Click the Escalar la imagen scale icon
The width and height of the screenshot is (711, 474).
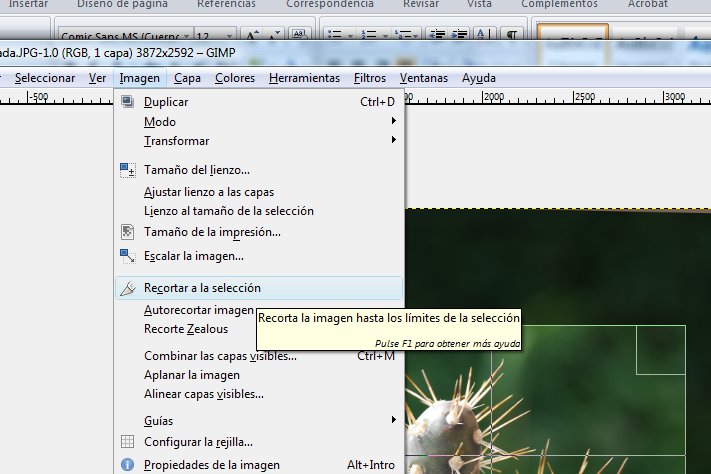click(x=127, y=256)
